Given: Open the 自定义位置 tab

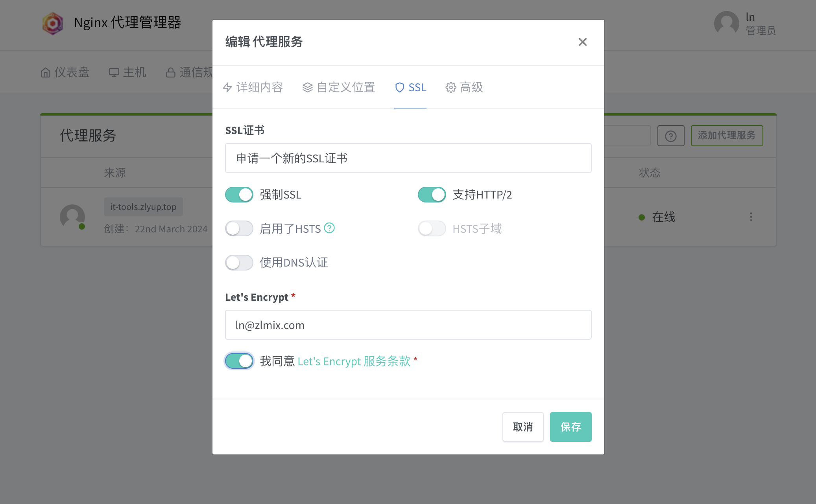Looking at the screenshot, I should (338, 87).
